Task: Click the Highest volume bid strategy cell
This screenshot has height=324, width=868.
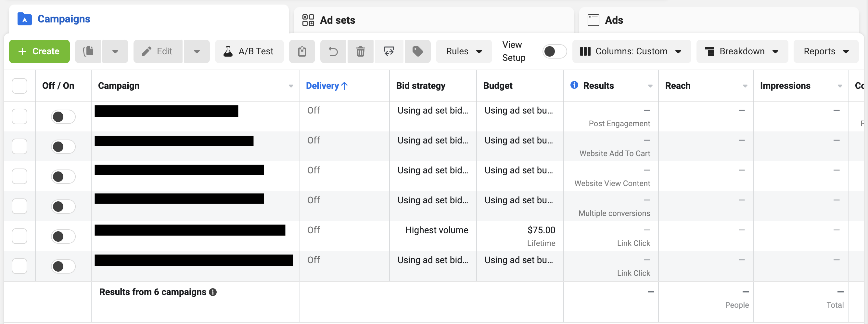Action: (437, 230)
